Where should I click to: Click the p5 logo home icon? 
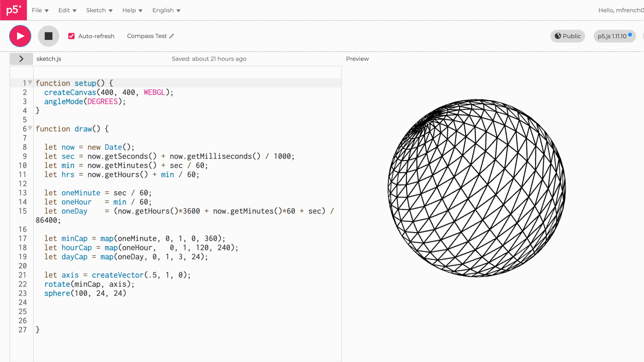click(13, 10)
